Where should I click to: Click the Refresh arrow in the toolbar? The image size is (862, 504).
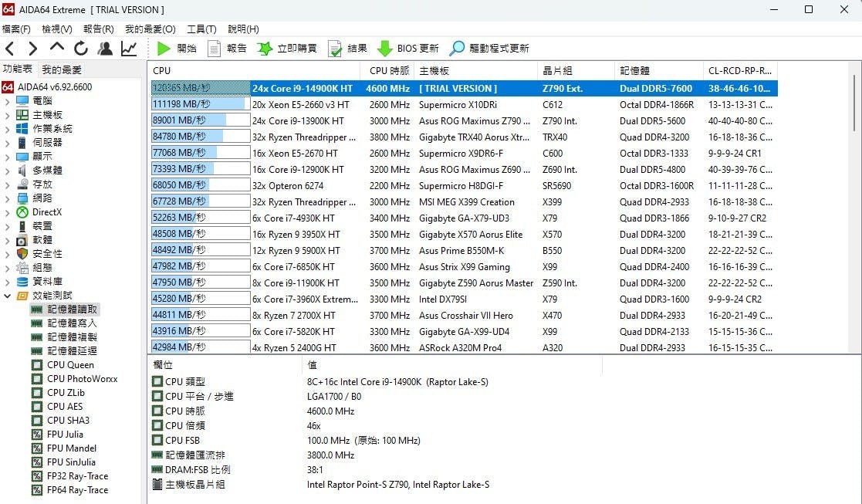click(81, 49)
